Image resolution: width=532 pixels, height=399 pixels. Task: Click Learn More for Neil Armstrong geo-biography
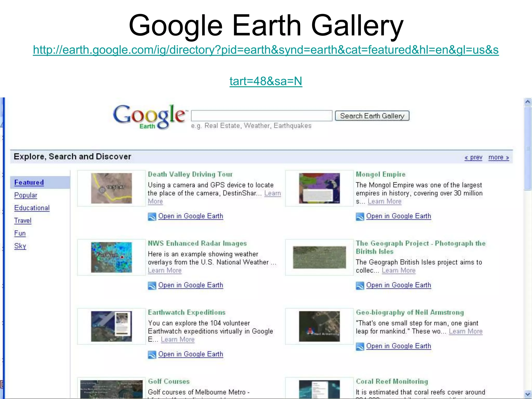[x=465, y=332]
